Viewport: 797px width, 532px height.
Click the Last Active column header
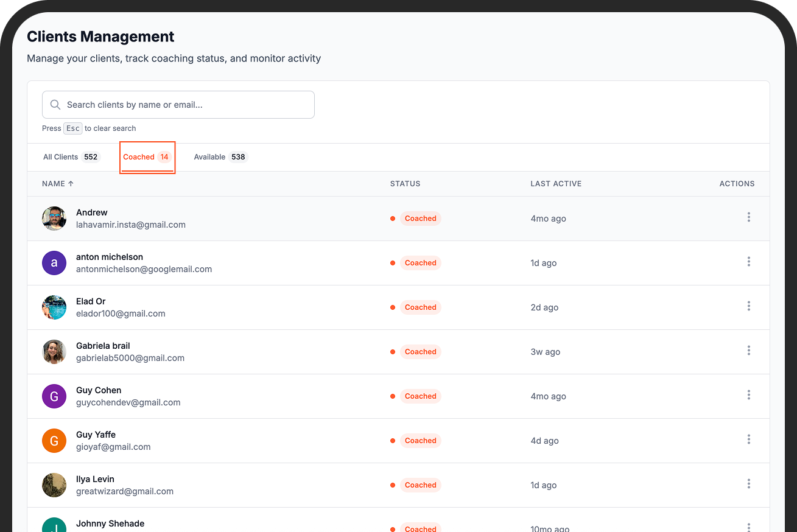pyautogui.click(x=555, y=184)
